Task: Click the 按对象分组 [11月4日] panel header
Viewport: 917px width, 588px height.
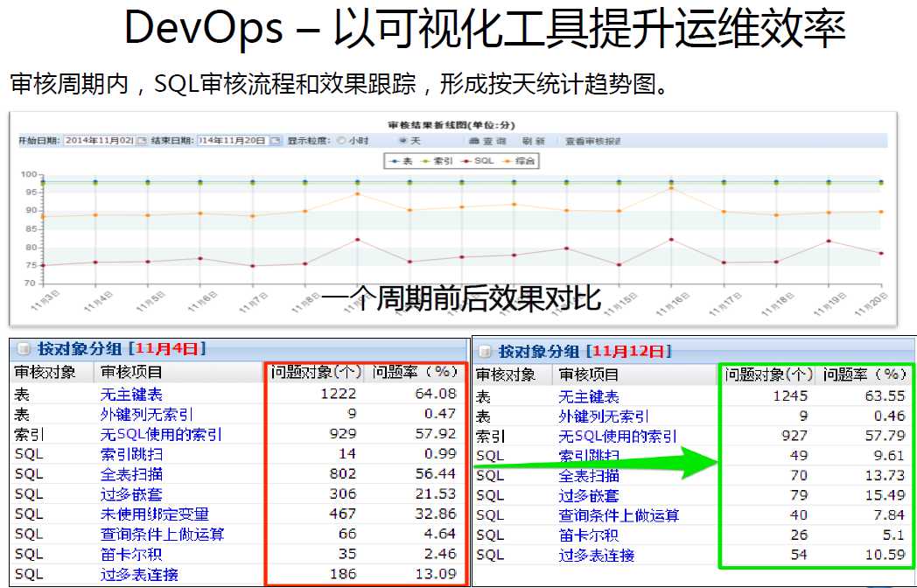Action: point(239,350)
